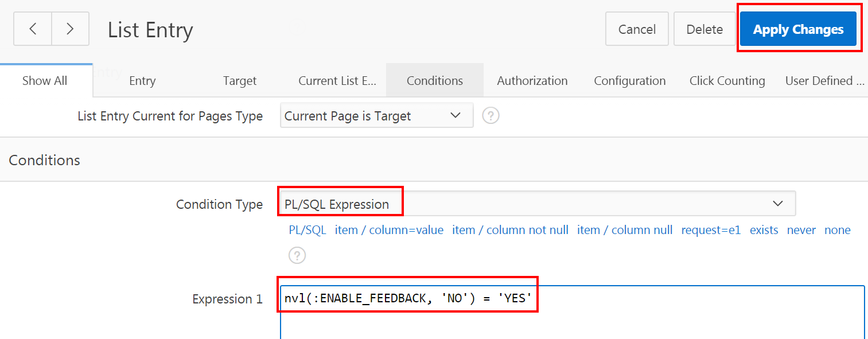Set condition to never using quick pick
Viewport: 868px width, 339px height.
(x=801, y=229)
